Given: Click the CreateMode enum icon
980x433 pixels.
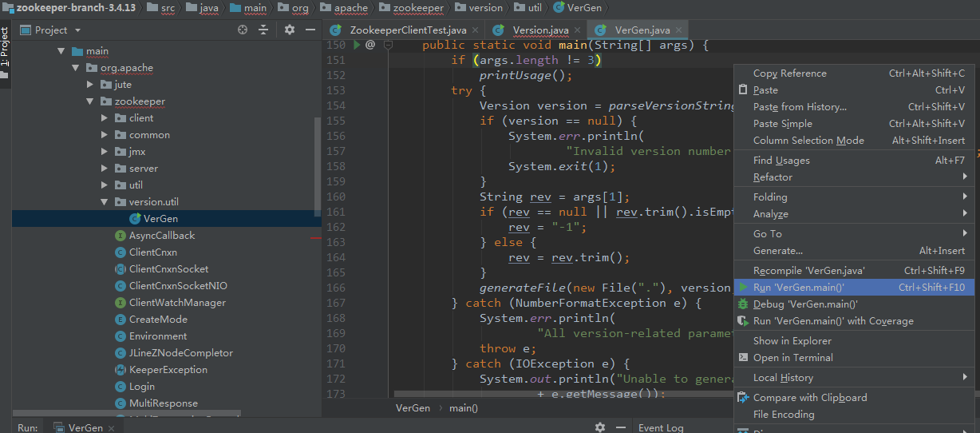Looking at the screenshot, I should pyautogui.click(x=121, y=320).
